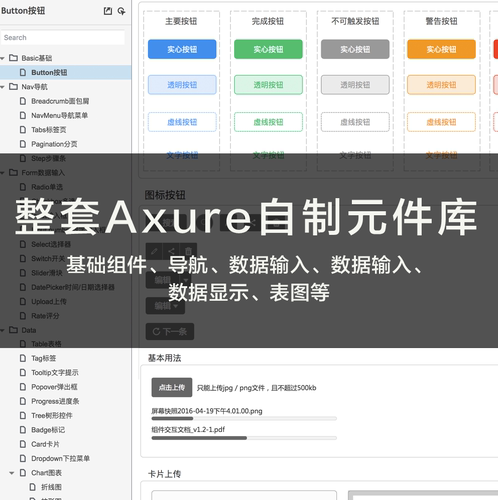Image resolution: width=498 pixels, height=500 pixels.
Task: Click the progress bar under 组件交互文档_v1.2-1.pdf
Action: pyautogui.click(x=244, y=438)
